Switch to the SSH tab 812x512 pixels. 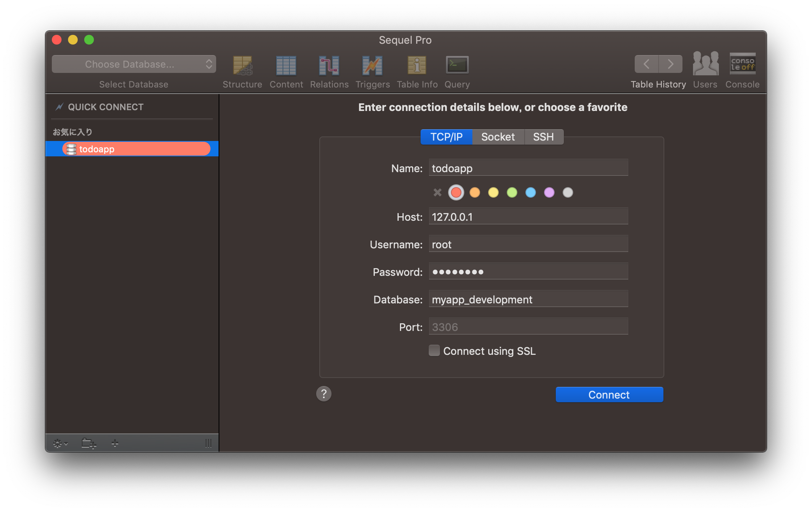point(543,137)
